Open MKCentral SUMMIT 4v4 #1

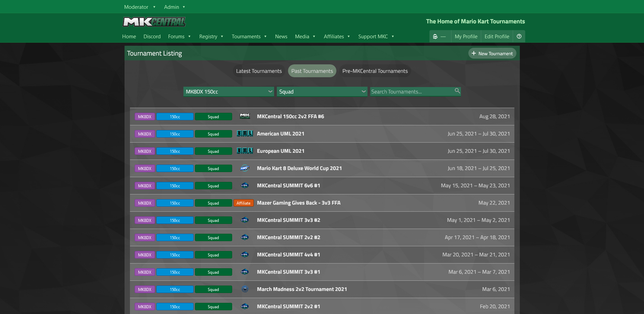pyautogui.click(x=288, y=255)
